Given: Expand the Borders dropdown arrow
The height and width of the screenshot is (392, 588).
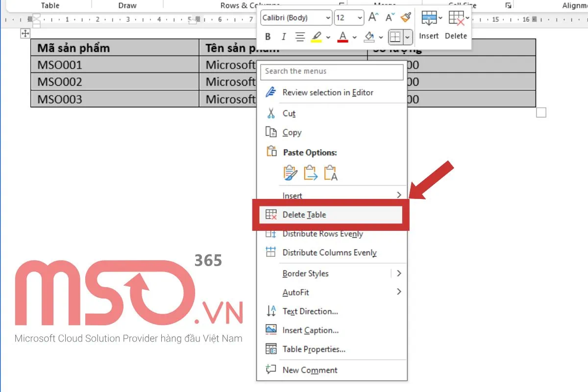Looking at the screenshot, I should [408, 37].
